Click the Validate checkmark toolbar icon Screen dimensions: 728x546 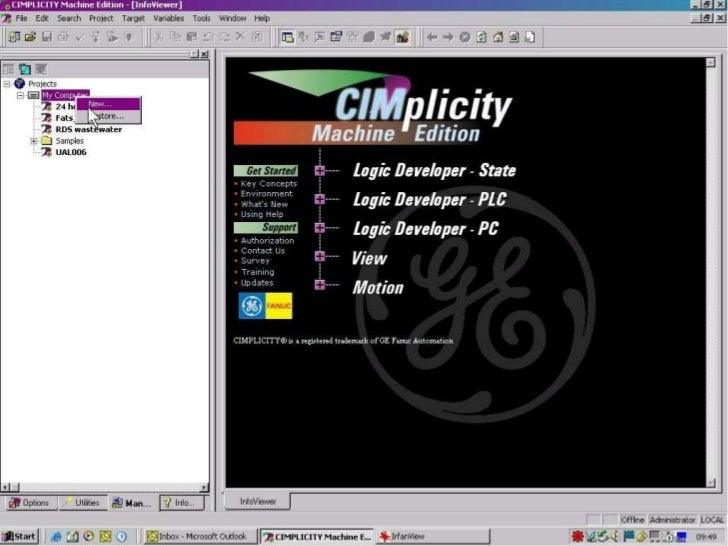(79, 37)
